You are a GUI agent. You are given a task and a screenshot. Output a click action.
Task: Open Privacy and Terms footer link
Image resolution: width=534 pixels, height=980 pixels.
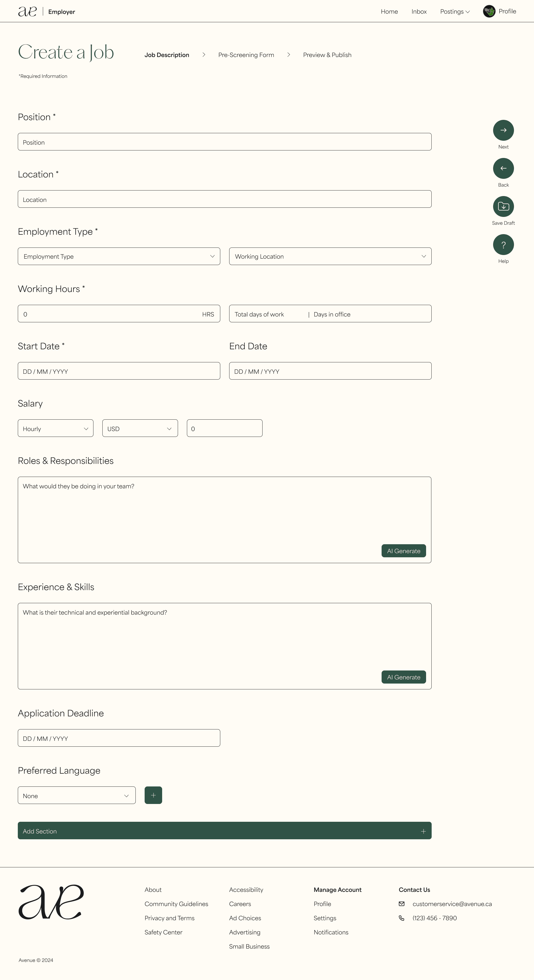(169, 918)
